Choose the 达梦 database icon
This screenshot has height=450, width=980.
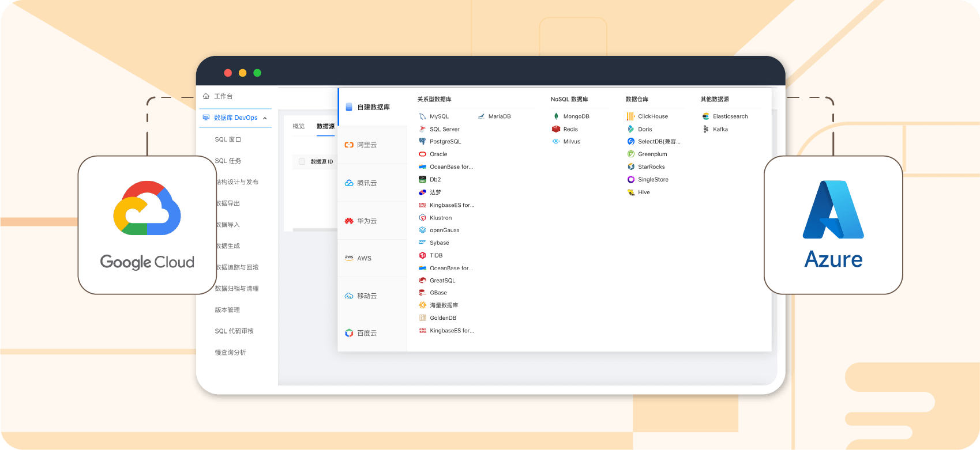422,192
